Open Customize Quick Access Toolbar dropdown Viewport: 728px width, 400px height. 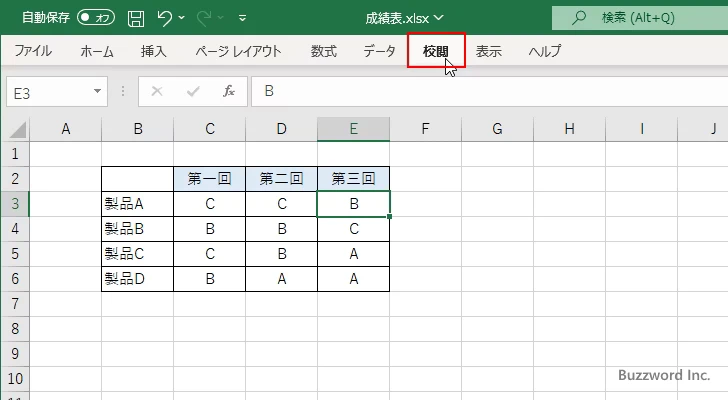[x=242, y=19]
